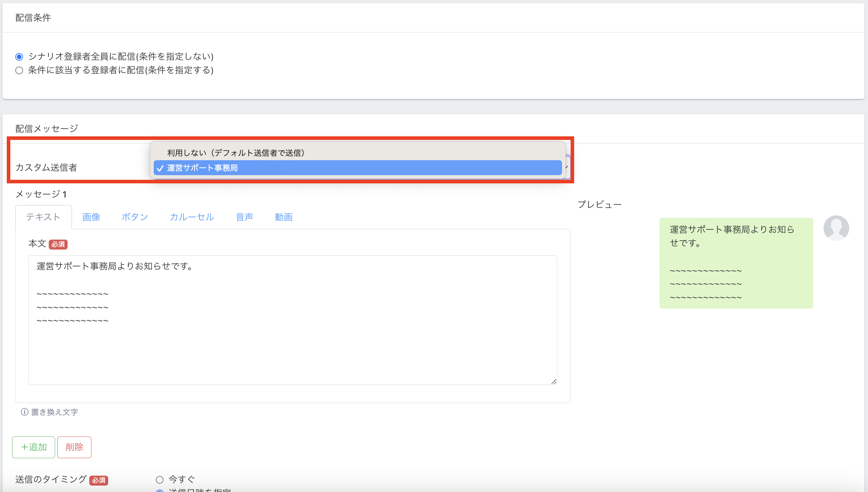Screen dimensions: 868x492
Task: Open the ボタン message tab
Action: [x=135, y=217]
